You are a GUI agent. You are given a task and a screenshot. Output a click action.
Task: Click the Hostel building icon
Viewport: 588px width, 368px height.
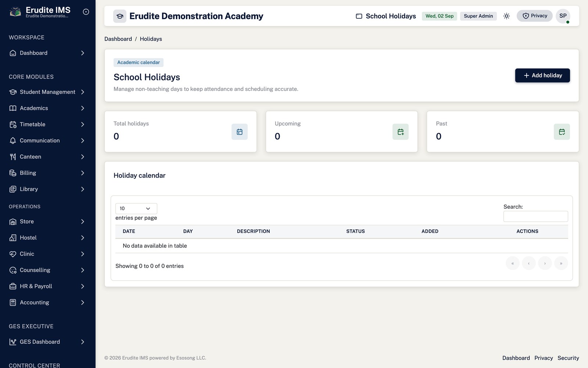coord(13,238)
